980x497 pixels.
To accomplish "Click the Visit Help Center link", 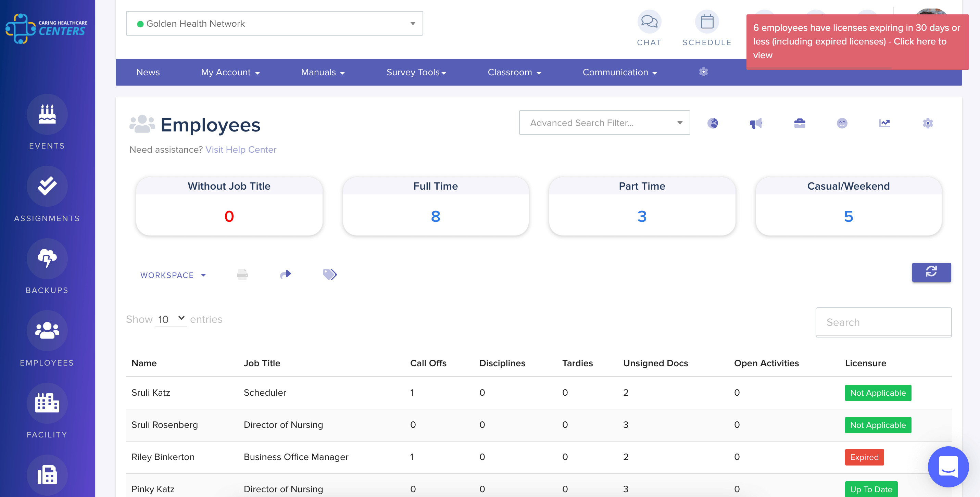I will pos(241,150).
